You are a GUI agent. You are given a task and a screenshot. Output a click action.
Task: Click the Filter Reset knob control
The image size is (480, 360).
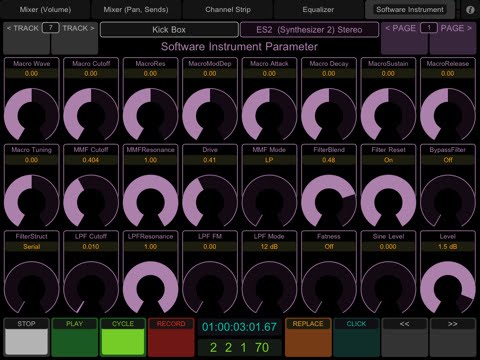tap(388, 201)
